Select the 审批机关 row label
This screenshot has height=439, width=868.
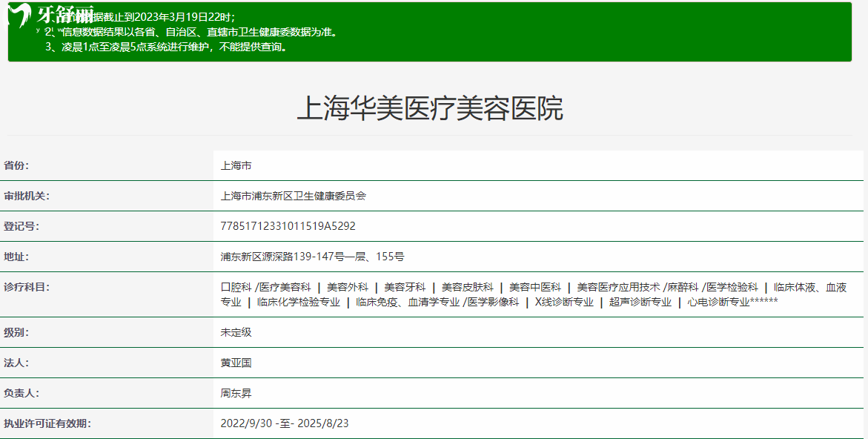click(x=26, y=196)
